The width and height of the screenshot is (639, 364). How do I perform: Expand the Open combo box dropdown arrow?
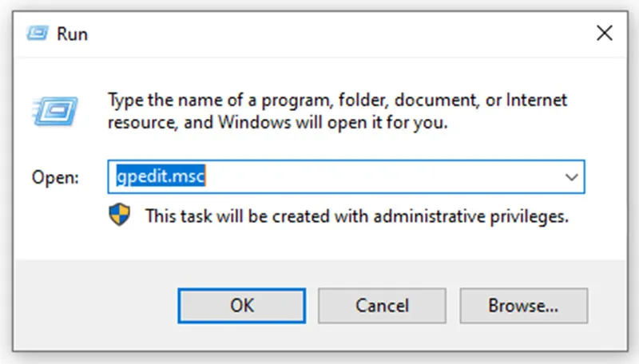(x=571, y=177)
